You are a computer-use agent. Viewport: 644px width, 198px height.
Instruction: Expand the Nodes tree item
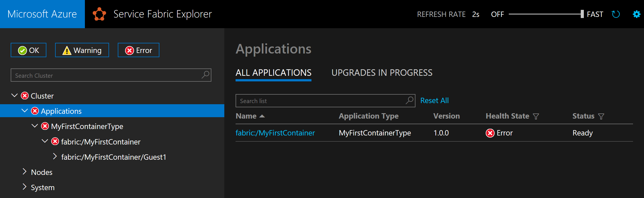24,172
